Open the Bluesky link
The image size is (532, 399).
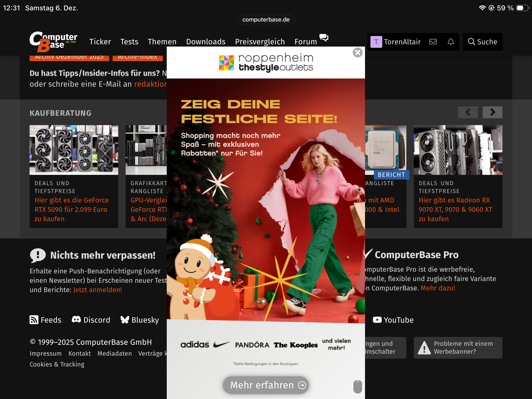click(x=140, y=320)
